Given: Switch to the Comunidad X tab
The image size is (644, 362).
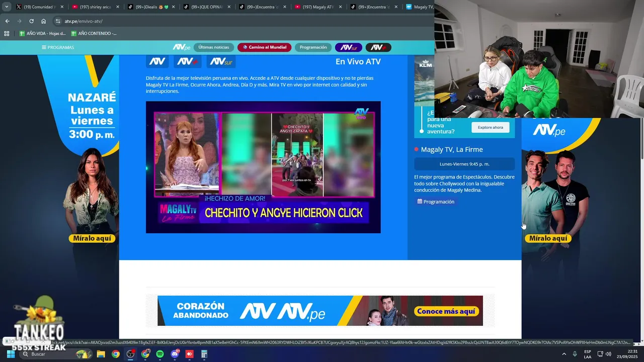Looking at the screenshot, I should click(x=36, y=7).
